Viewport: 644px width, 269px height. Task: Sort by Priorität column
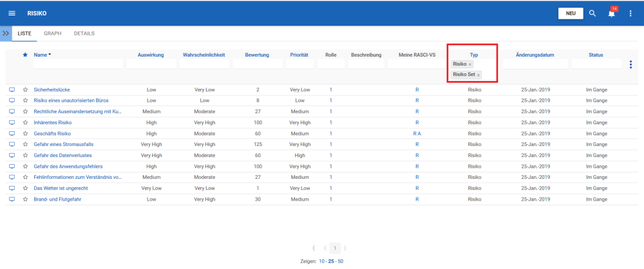coord(299,55)
